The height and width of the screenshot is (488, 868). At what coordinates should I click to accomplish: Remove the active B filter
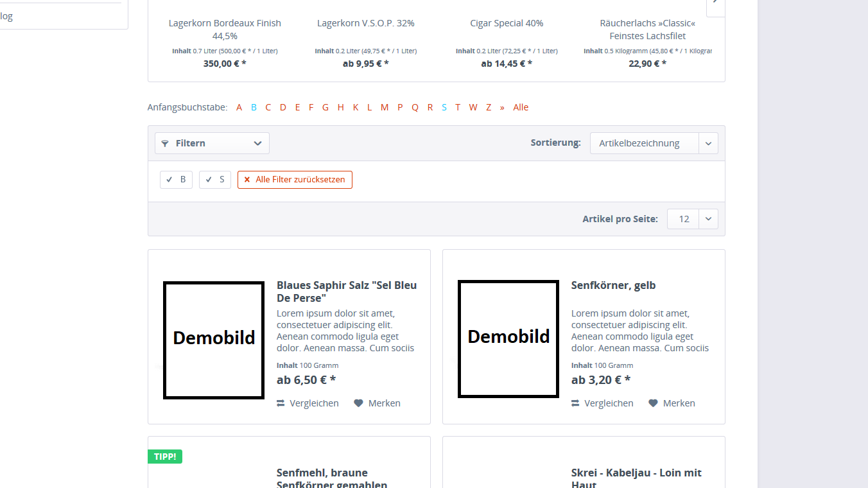176,180
